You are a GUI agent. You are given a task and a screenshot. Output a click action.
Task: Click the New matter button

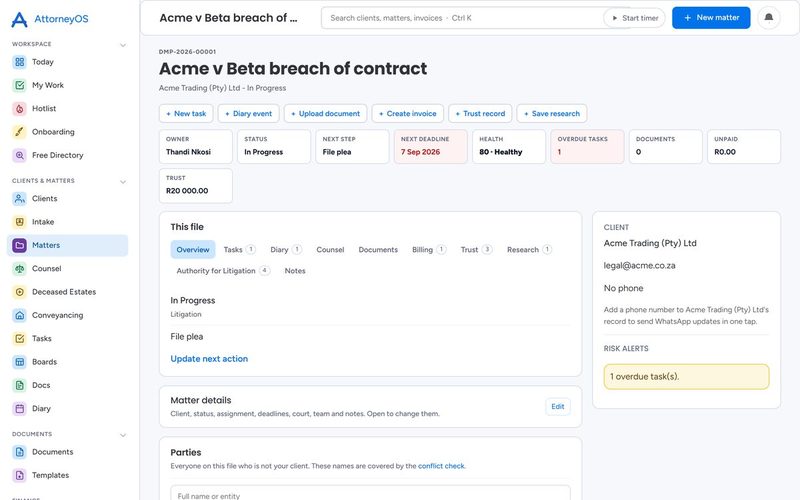pyautogui.click(x=711, y=18)
